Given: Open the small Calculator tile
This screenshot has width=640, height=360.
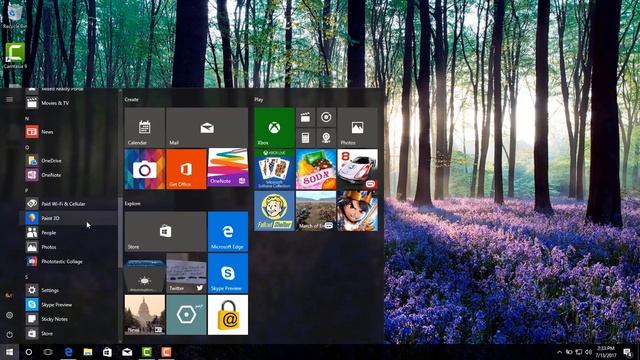Looking at the screenshot, I should (305, 138).
